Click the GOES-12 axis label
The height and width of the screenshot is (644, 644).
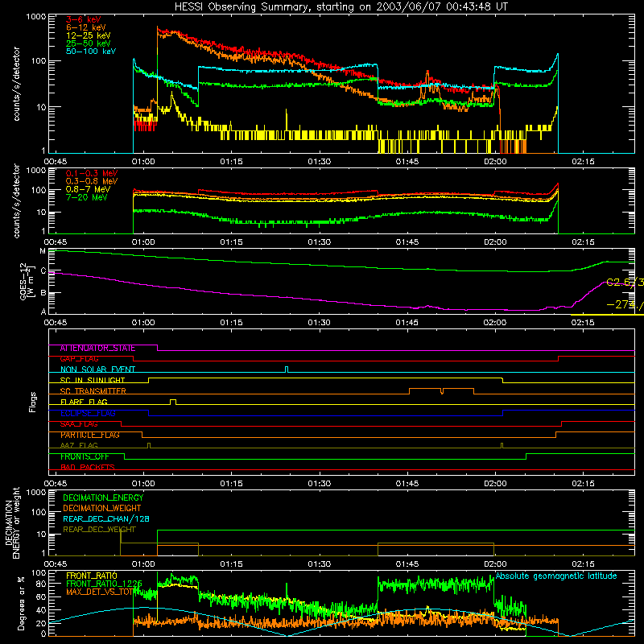[27, 281]
